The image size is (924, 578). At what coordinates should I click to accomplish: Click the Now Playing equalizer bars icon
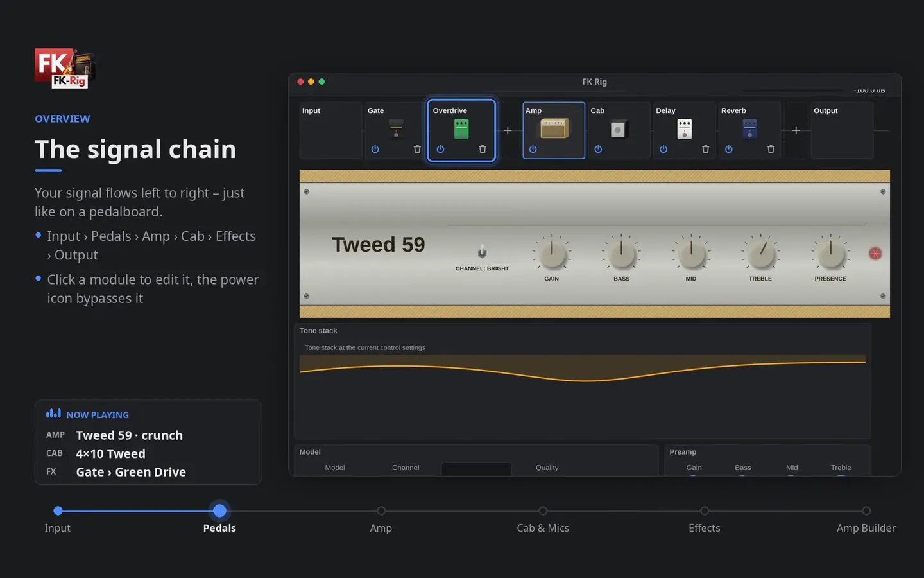[53, 414]
